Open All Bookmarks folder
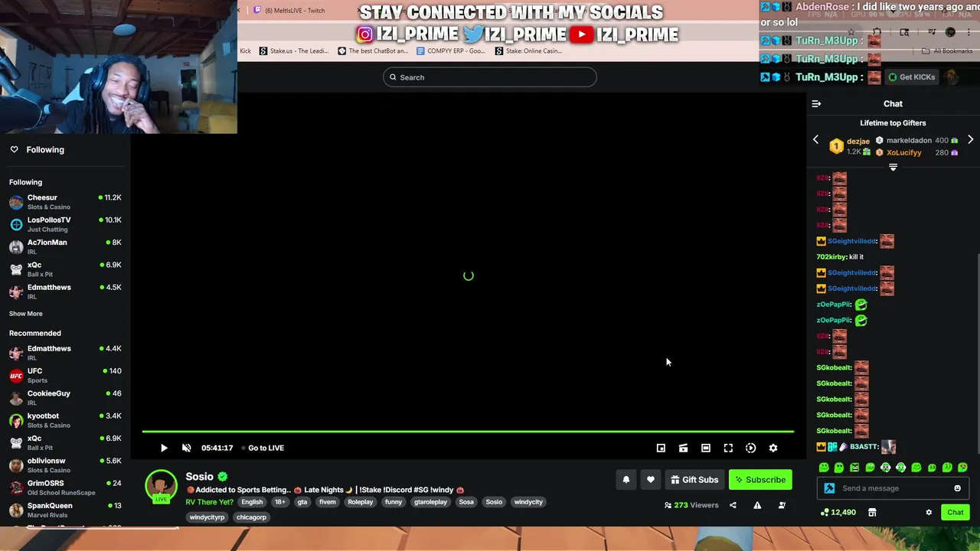The width and height of the screenshot is (980, 551). [x=947, y=51]
